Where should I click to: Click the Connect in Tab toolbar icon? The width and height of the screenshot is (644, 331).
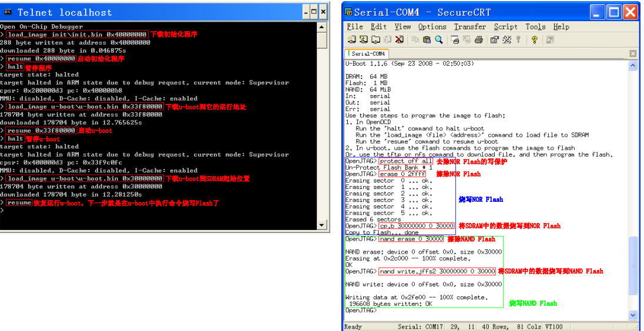(x=375, y=39)
